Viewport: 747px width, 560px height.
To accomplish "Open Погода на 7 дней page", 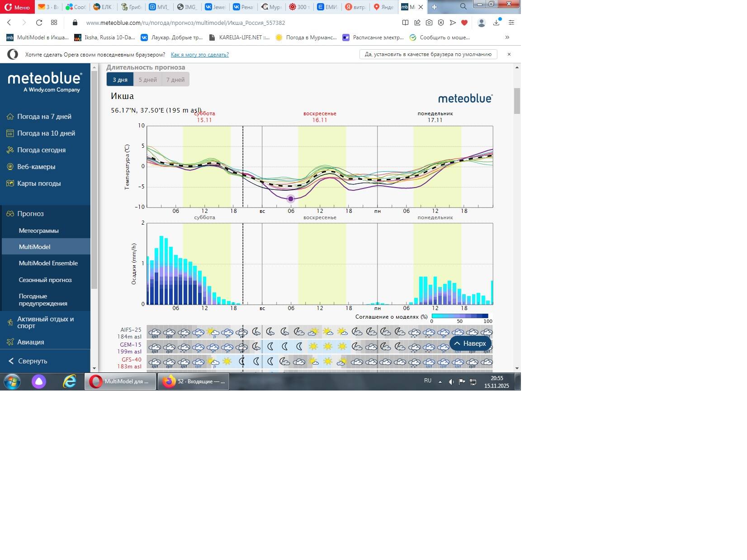I will 44,117.
